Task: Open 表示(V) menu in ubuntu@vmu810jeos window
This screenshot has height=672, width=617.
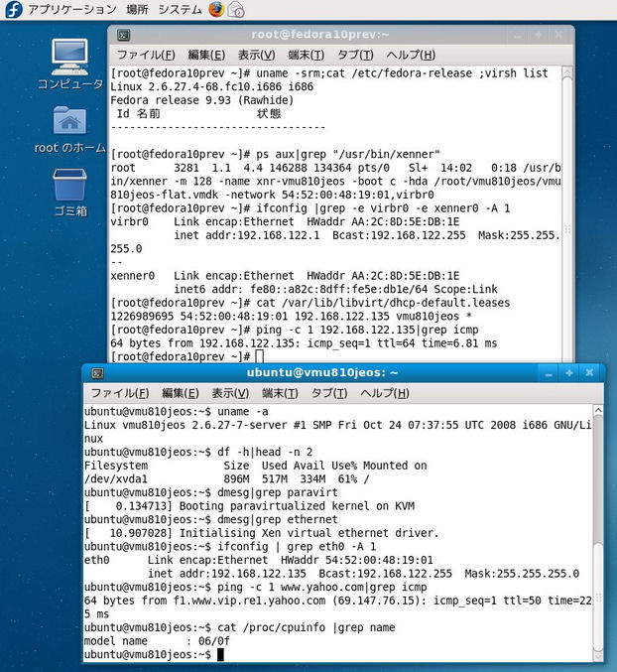Action: point(230,393)
